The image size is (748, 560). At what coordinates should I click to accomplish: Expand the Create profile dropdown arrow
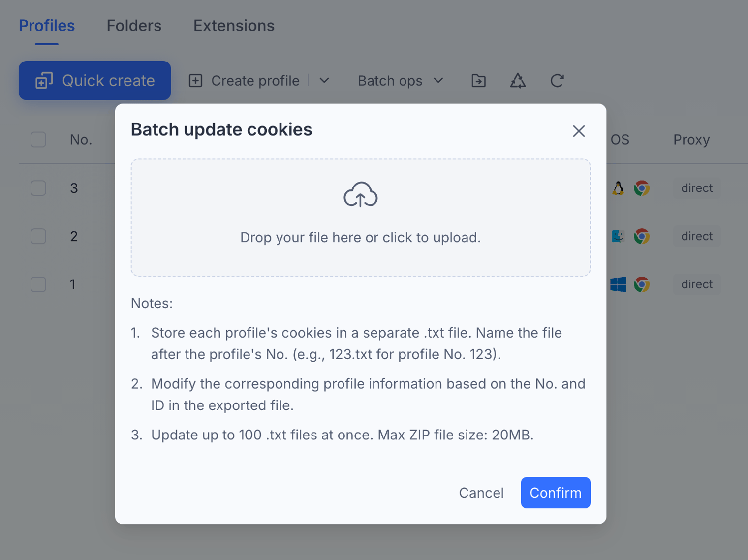(324, 81)
